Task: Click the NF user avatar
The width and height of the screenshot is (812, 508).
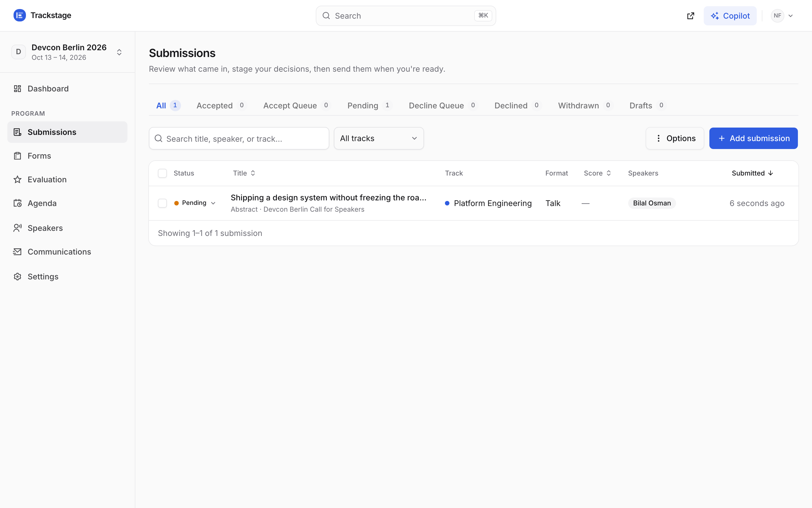Action: [777, 16]
